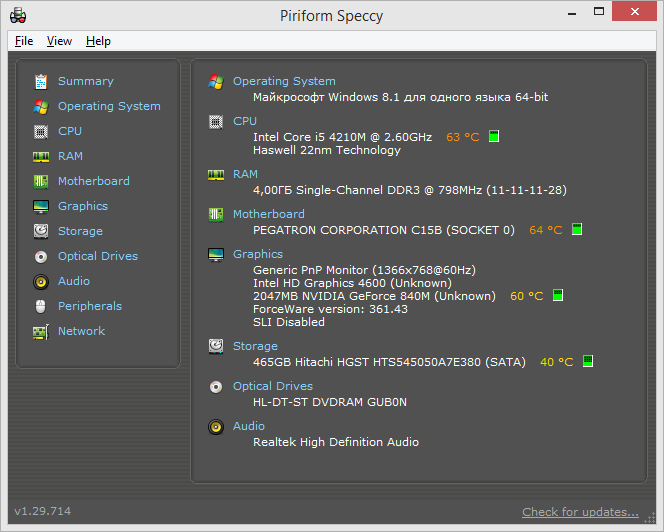Open the CPU heading link in summary
The height and width of the screenshot is (532, 664).
pos(245,121)
